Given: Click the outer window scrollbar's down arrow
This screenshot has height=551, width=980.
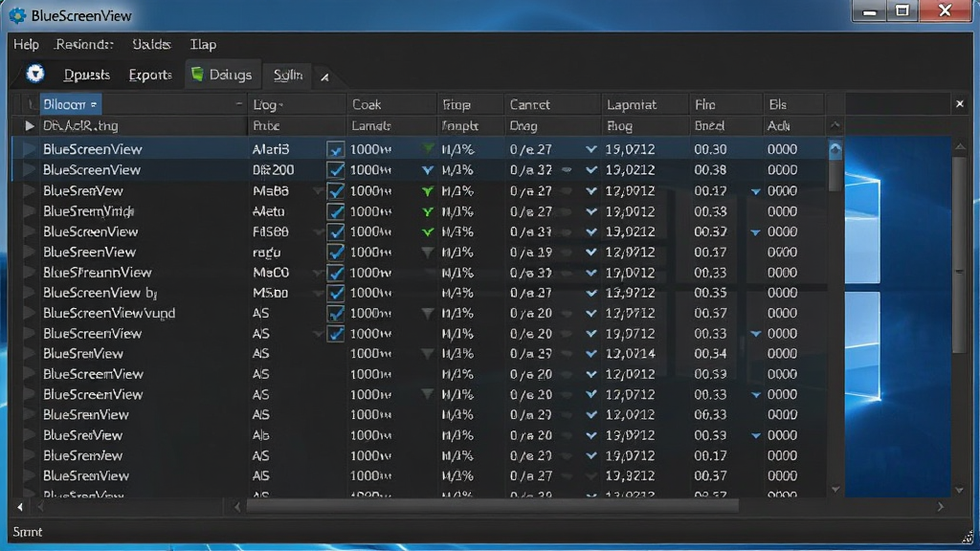Looking at the screenshot, I should click(960, 491).
